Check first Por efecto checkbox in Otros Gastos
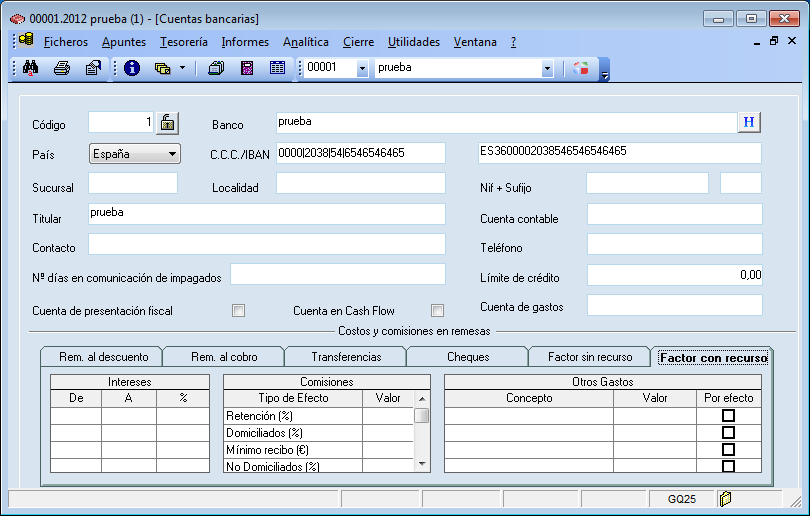 (x=728, y=415)
